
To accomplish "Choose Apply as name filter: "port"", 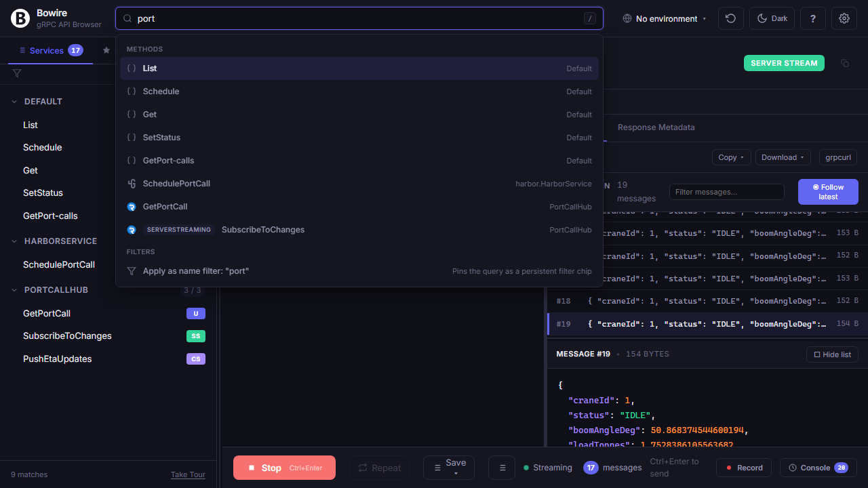I will 359,271.
